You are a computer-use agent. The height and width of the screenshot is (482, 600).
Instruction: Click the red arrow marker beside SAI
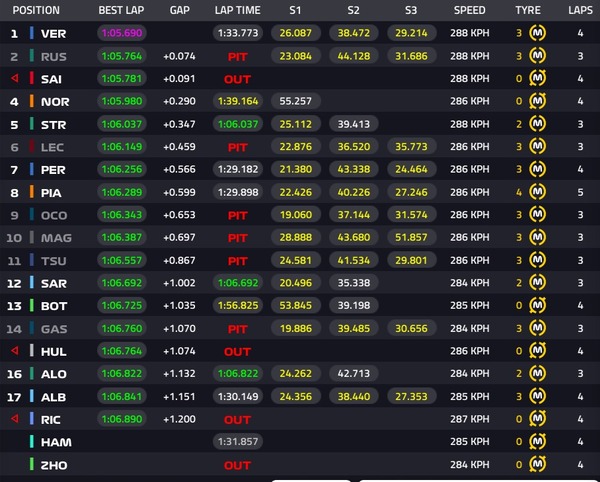click(15, 78)
